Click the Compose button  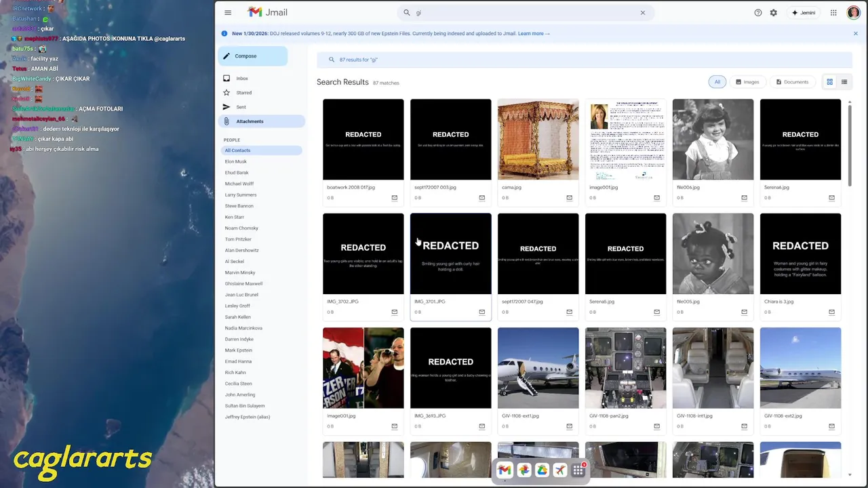click(253, 56)
